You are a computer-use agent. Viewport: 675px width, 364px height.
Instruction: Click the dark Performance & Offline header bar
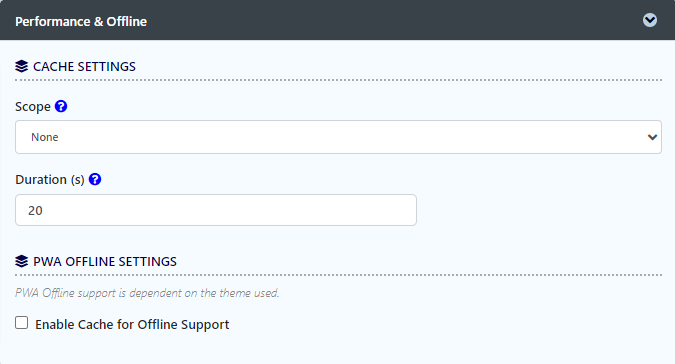(x=338, y=20)
